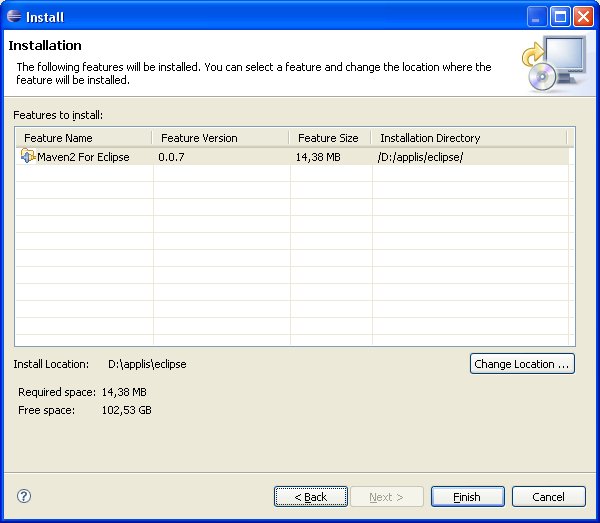
Task: Close the Install window
Action: click(x=583, y=17)
